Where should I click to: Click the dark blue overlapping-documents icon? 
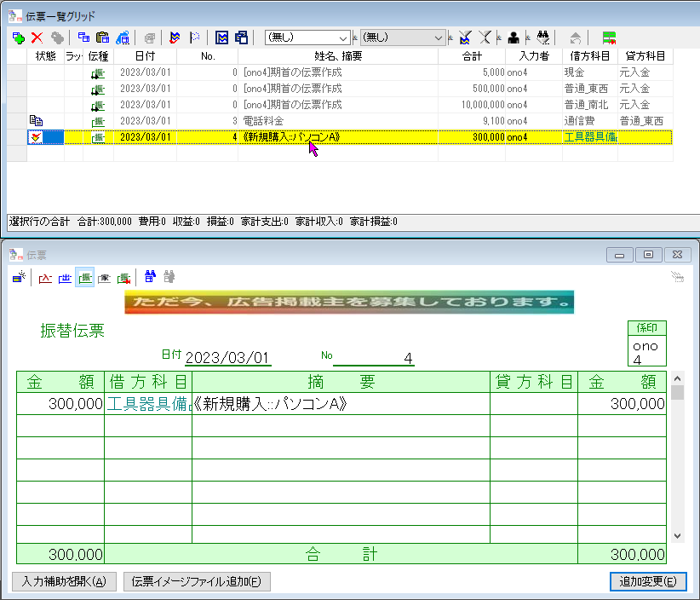[241, 38]
